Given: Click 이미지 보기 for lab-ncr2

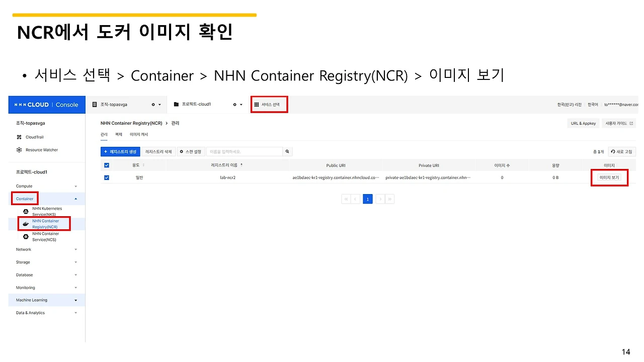Looking at the screenshot, I should tap(609, 177).
